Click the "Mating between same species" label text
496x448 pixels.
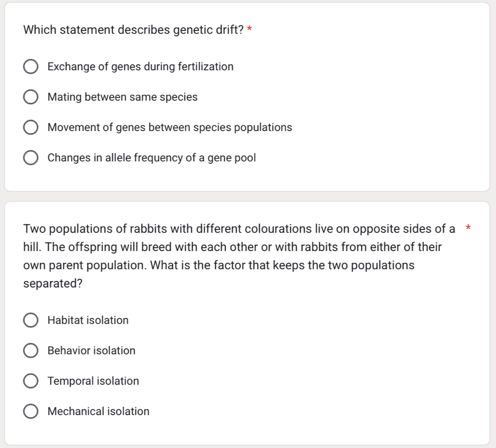click(x=123, y=96)
